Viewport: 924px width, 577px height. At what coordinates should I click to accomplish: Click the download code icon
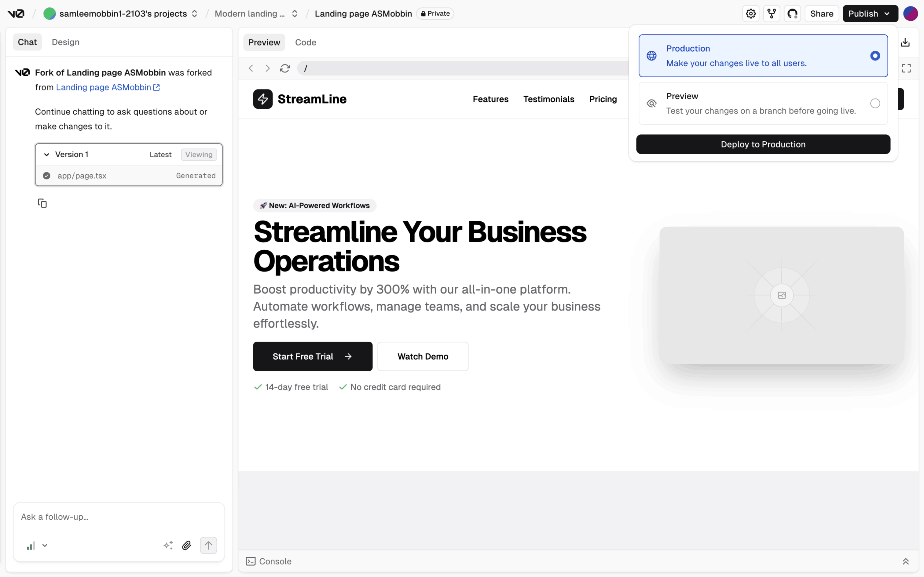(905, 42)
